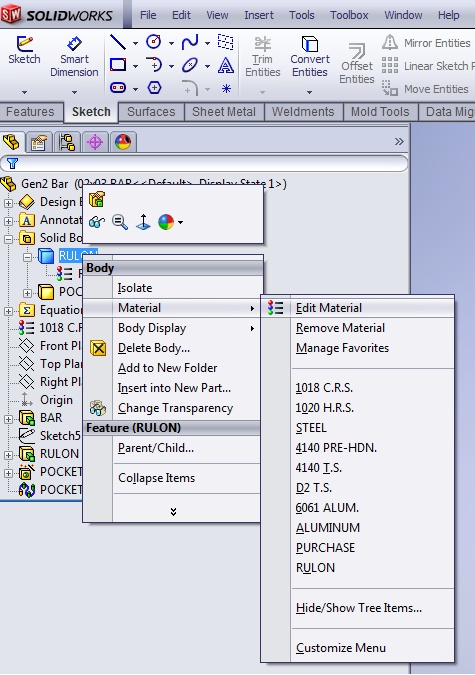
Task: Open the Appearances dropdown arrow
Action: [x=180, y=223]
